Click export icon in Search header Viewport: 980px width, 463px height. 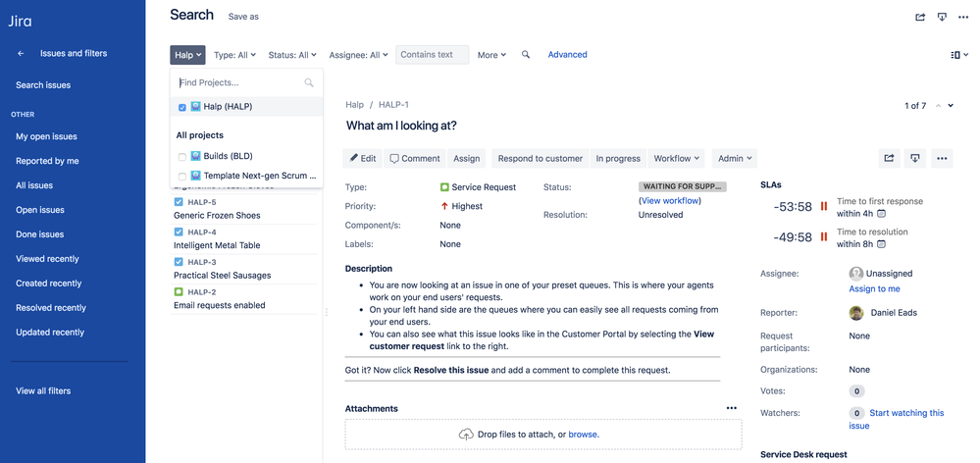click(x=942, y=17)
